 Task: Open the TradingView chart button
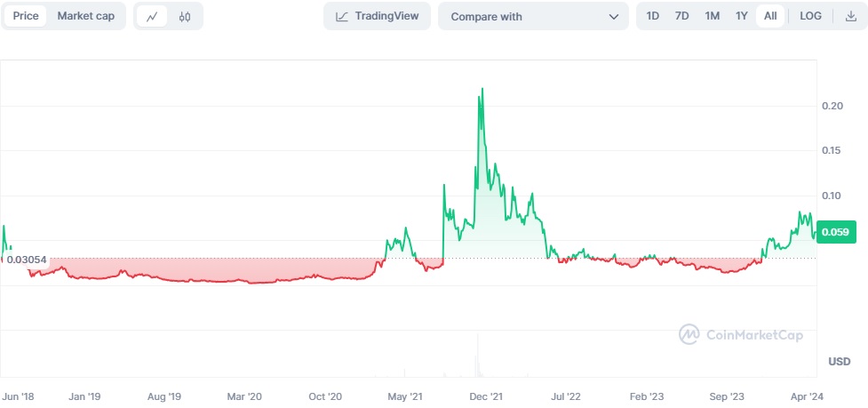pos(377,16)
